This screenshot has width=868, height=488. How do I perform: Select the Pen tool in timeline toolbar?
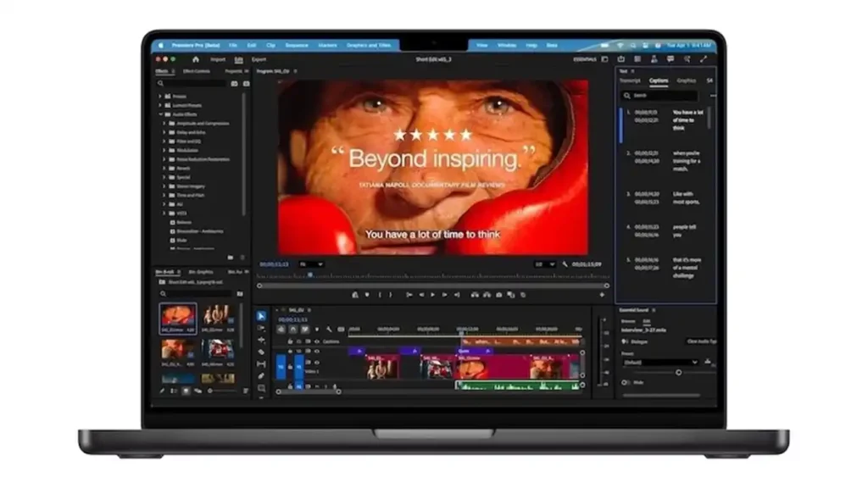[x=261, y=375]
